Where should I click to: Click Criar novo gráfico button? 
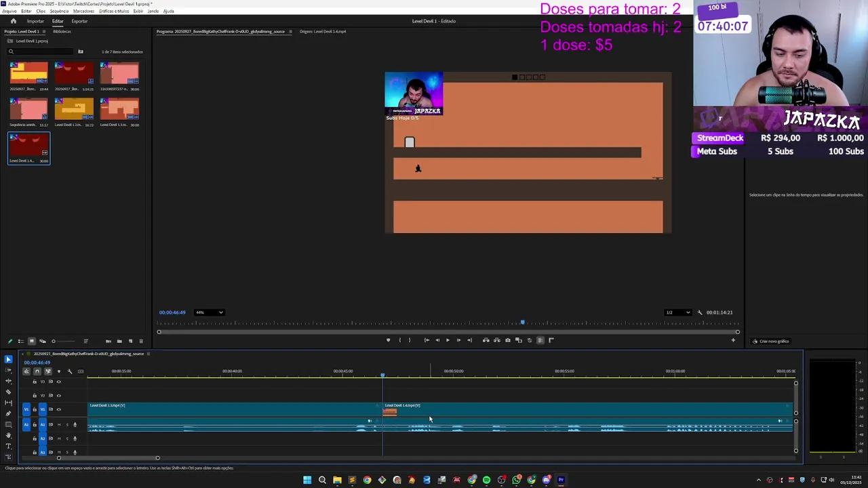click(x=771, y=341)
